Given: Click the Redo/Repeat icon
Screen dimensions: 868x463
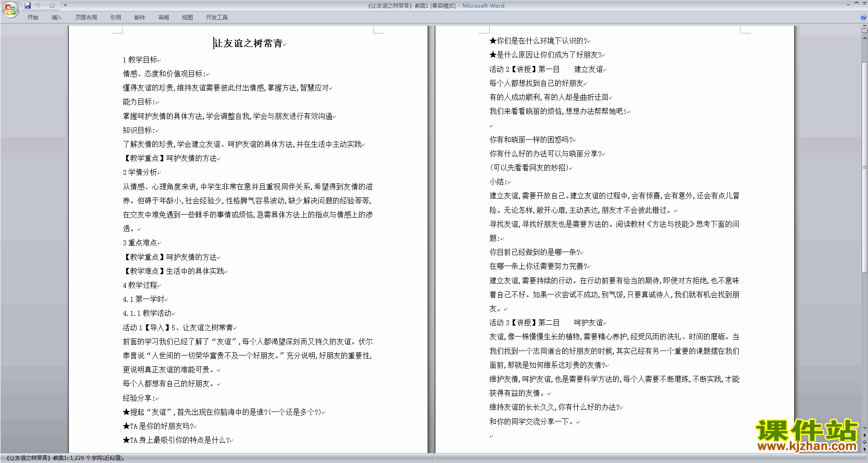Looking at the screenshot, I should (x=52, y=5).
